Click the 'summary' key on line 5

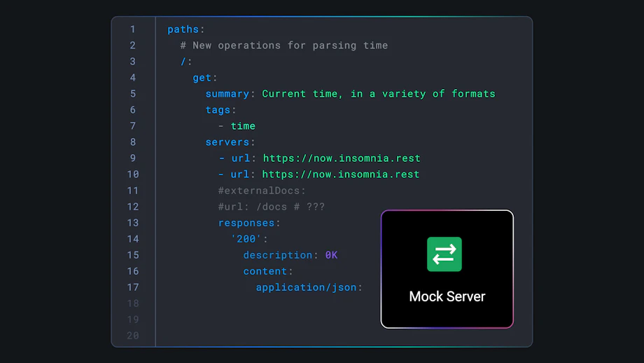[x=227, y=94]
